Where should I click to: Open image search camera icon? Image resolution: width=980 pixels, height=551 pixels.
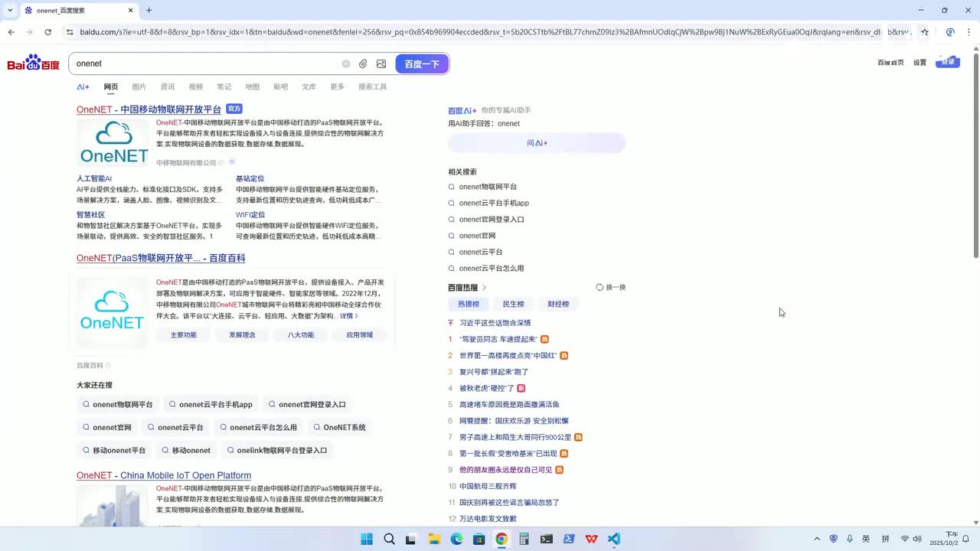pyautogui.click(x=381, y=64)
